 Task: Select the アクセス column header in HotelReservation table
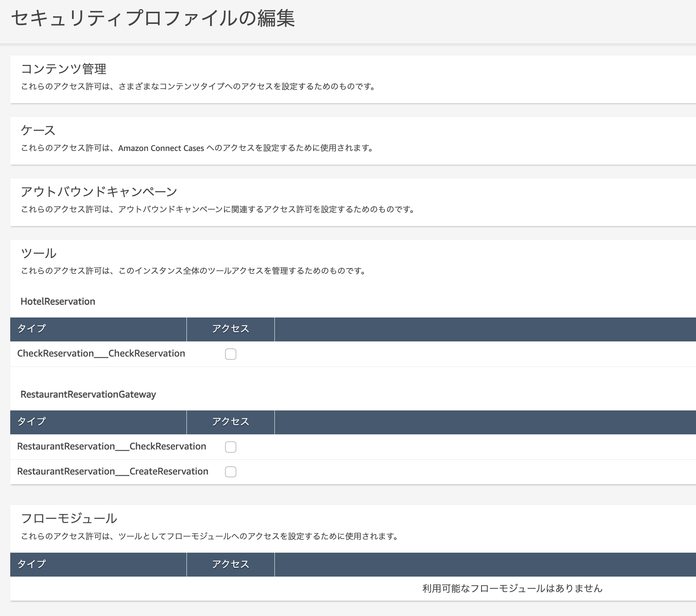230,329
